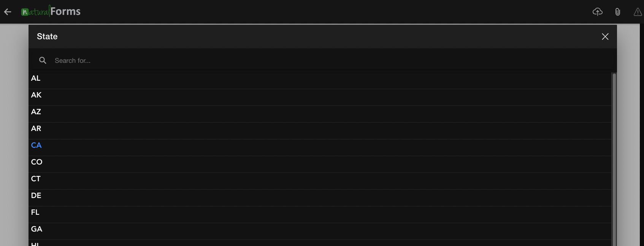Select the AR state option
This screenshot has height=246, width=644.
(x=320, y=129)
